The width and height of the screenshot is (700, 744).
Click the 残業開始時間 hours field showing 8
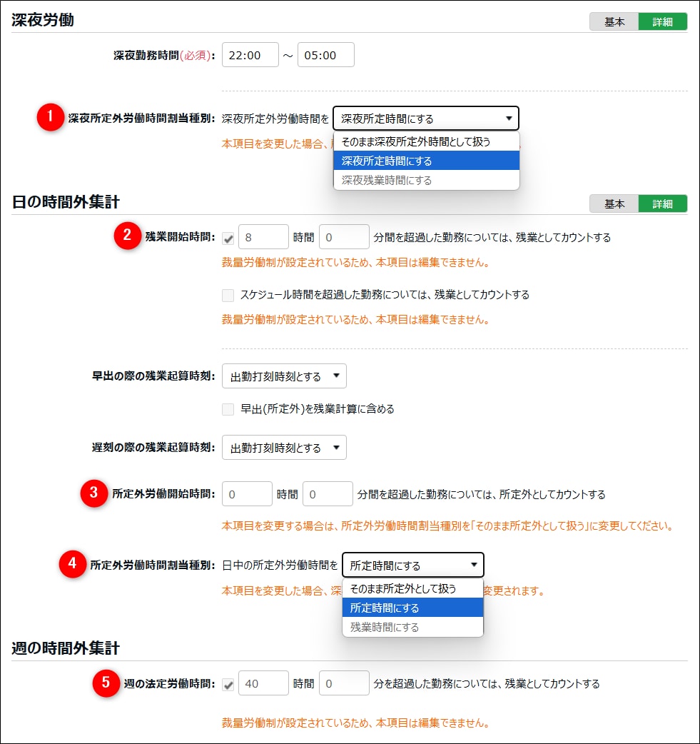(x=263, y=237)
